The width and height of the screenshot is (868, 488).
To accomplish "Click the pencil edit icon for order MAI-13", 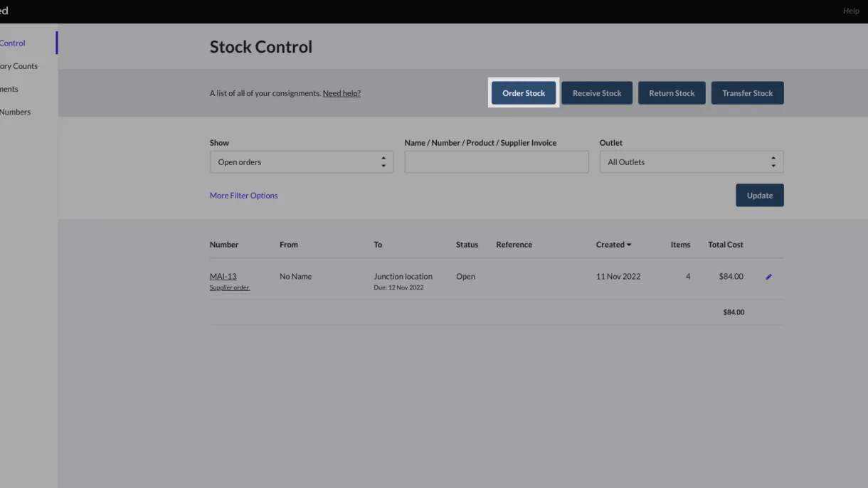I will (x=768, y=277).
